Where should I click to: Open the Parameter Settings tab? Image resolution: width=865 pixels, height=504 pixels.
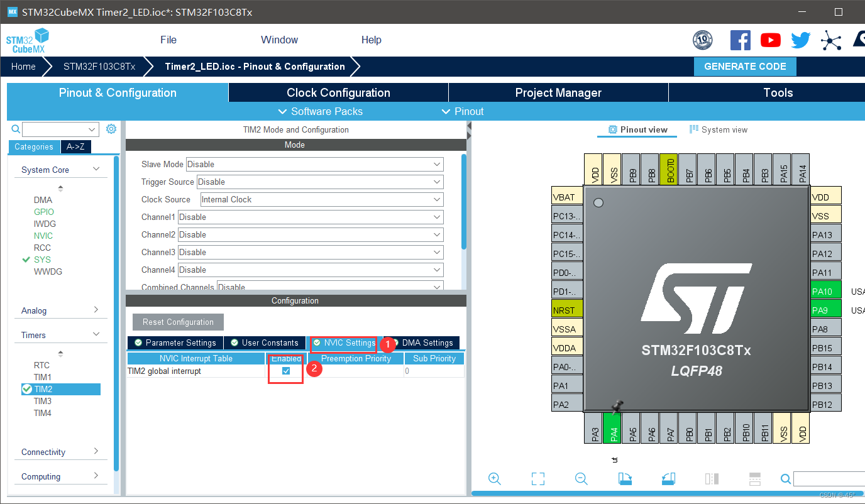point(175,342)
